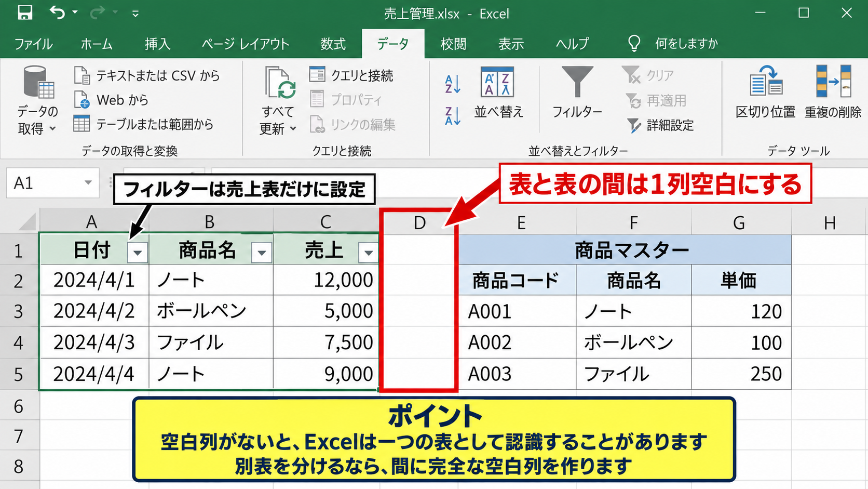The width and height of the screenshot is (868, 489).
Task: Click the Save icon in the title bar
Action: click(x=24, y=12)
